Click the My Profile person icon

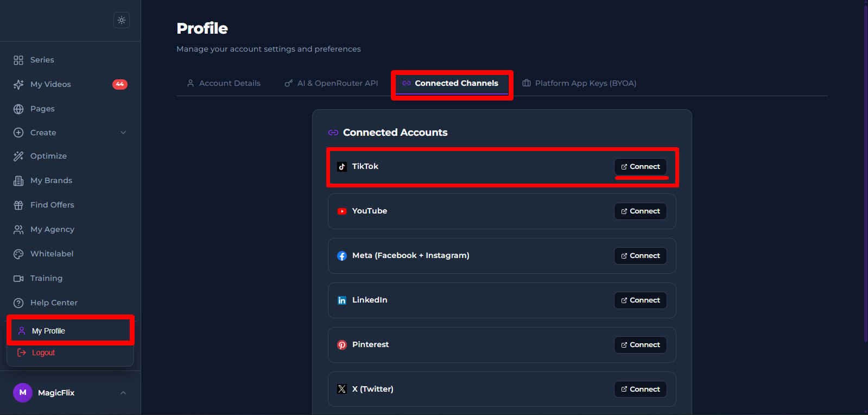pyautogui.click(x=22, y=331)
